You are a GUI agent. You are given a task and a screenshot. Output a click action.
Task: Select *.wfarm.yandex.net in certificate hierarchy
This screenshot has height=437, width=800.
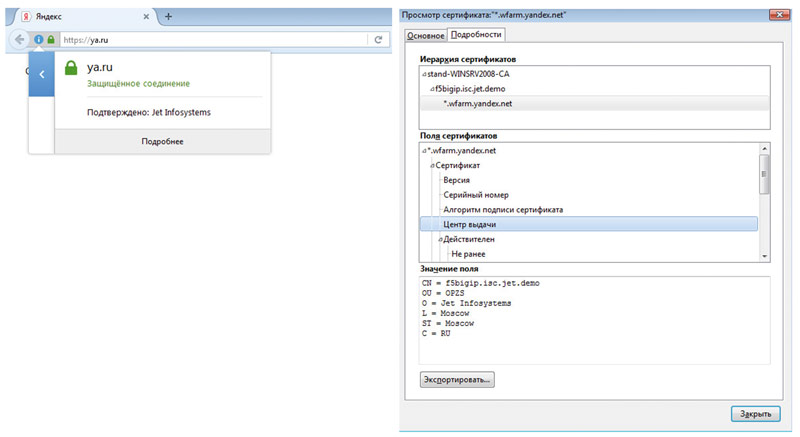478,104
